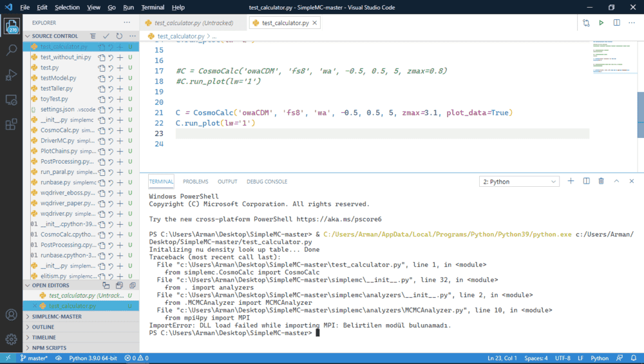Click Commit checkmark in Source Control

(x=106, y=36)
